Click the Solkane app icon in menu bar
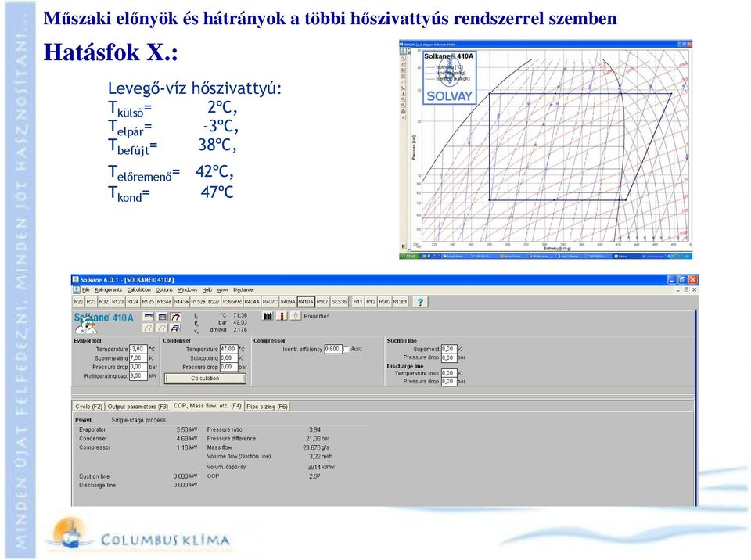The width and height of the screenshot is (751, 560). pyautogui.click(x=76, y=290)
